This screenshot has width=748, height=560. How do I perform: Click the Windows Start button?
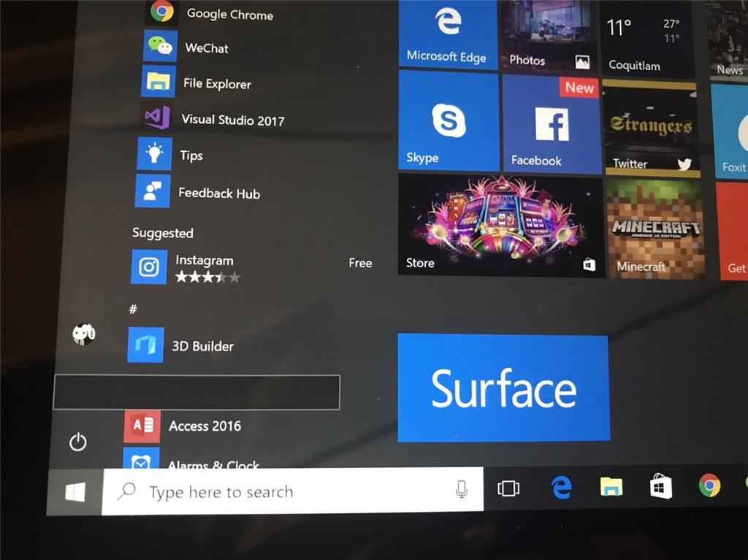pyautogui.click(x=75, y=492)
